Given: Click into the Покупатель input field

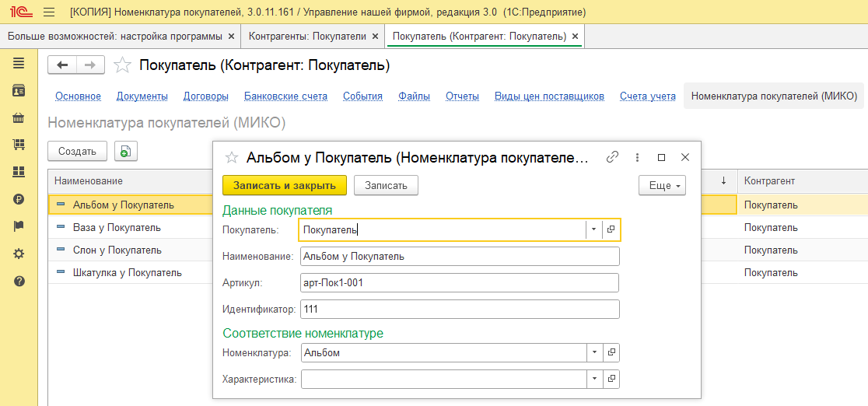Looking at the screenshot, I should [442, 229].
